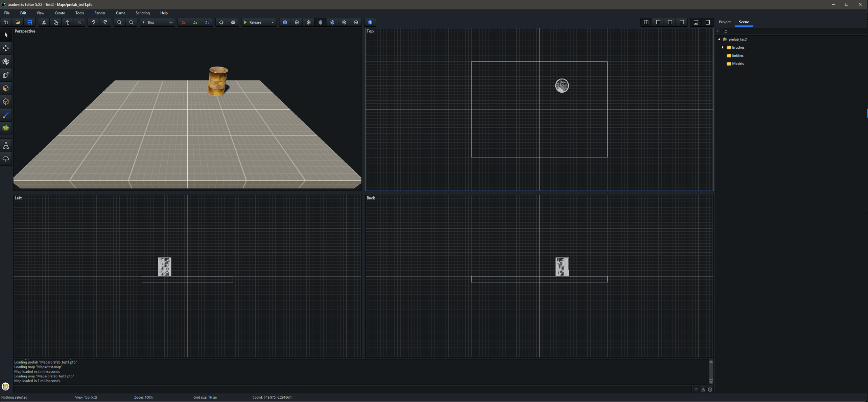Select the Move (translate) tool in sidebar
868x402 pixels.
(x=6, y=48)
